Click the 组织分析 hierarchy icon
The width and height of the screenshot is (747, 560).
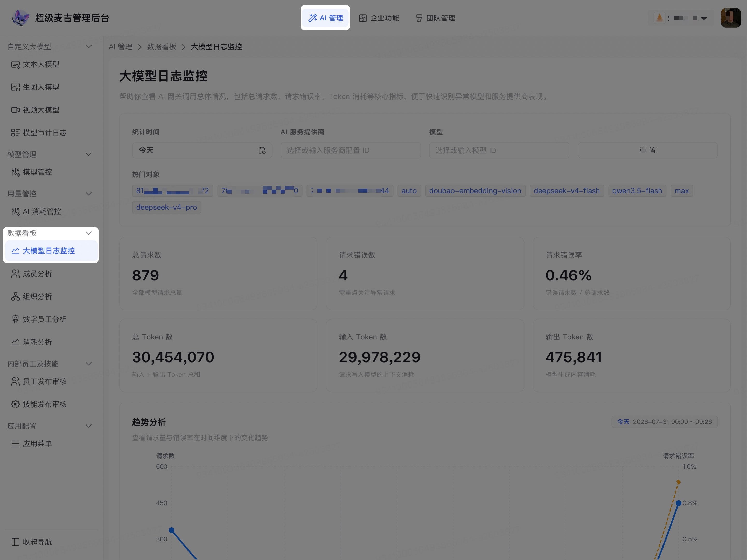[x=16, y=297]
